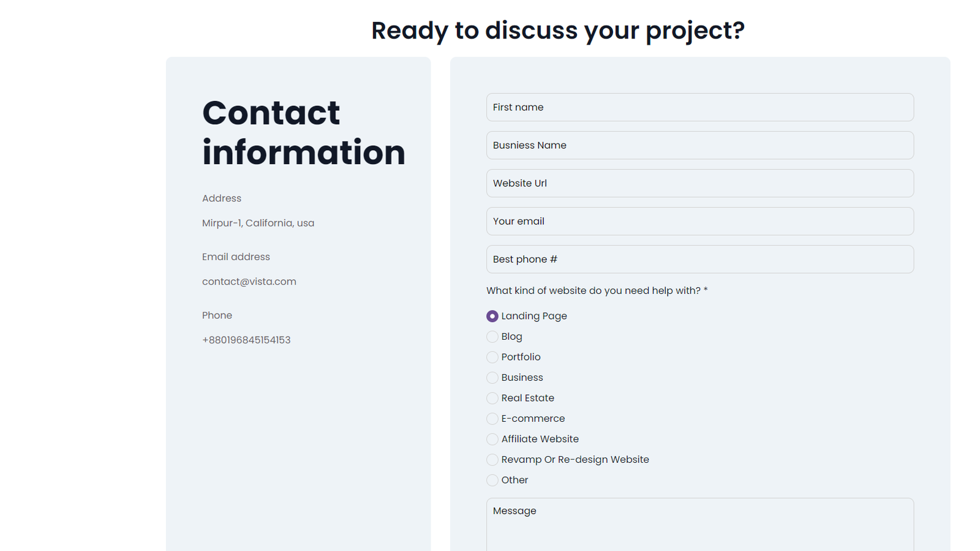
Task: Focus the Busniess Name field
Action: (699, 145)
